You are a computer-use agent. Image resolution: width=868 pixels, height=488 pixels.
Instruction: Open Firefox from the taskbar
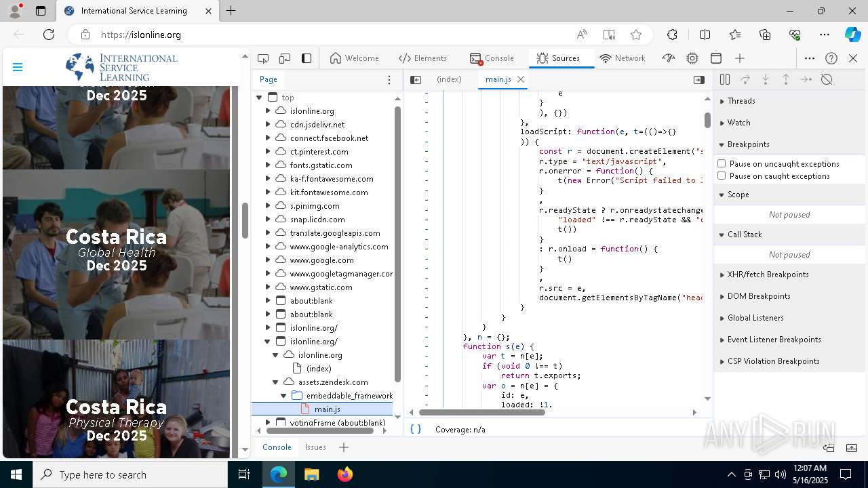point(344,474)
